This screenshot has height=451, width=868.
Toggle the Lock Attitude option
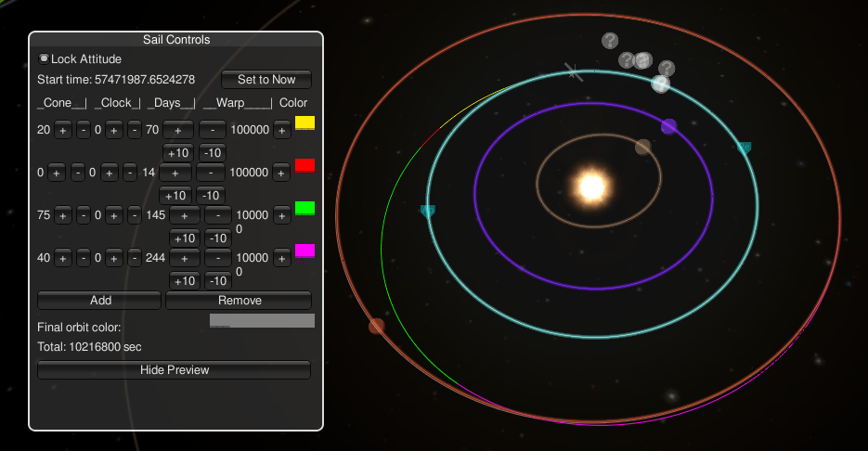pyautogui.click(x=44, y=58)
